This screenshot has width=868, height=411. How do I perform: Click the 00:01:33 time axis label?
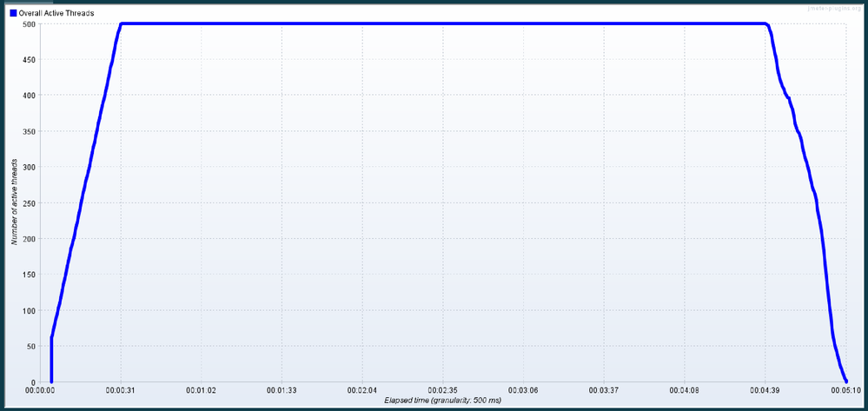point(282,390)
